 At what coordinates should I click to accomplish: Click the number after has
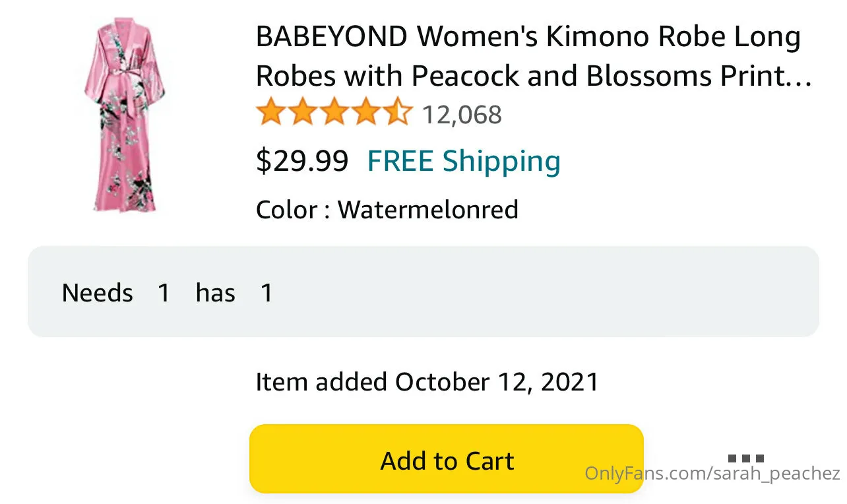click(x=267, y=292)
